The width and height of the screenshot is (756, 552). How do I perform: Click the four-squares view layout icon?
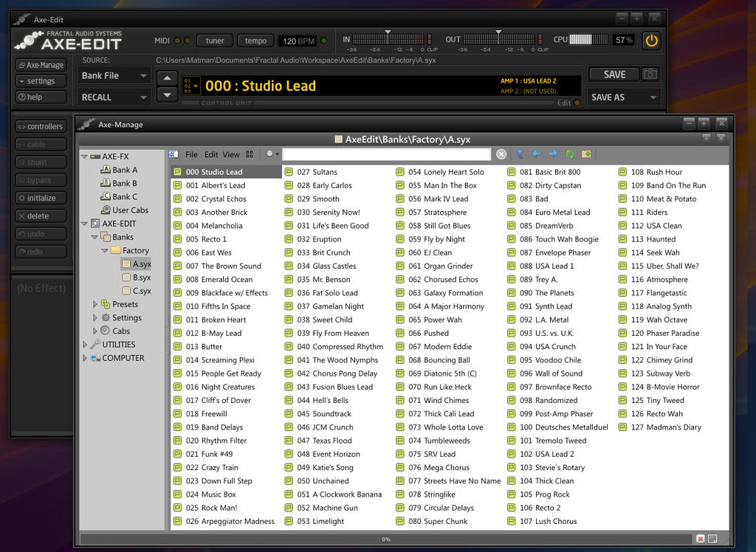[250, 154]
